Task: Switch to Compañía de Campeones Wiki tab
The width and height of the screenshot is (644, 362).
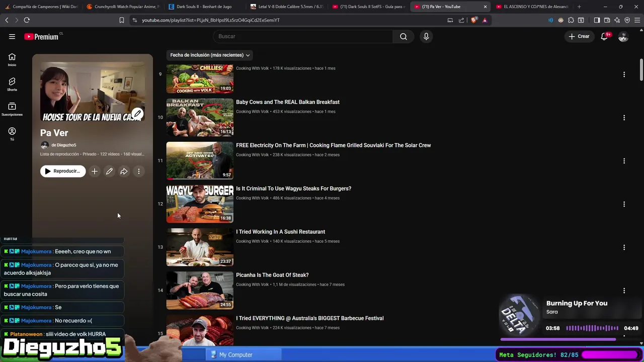Action: click(41, 7)
